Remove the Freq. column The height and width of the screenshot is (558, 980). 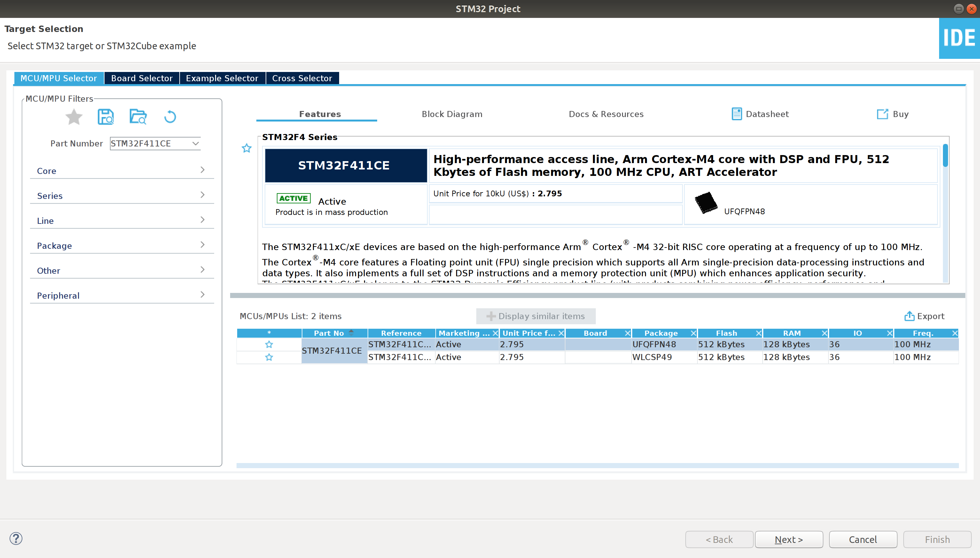pyautogui.click(x=955, y=333)
